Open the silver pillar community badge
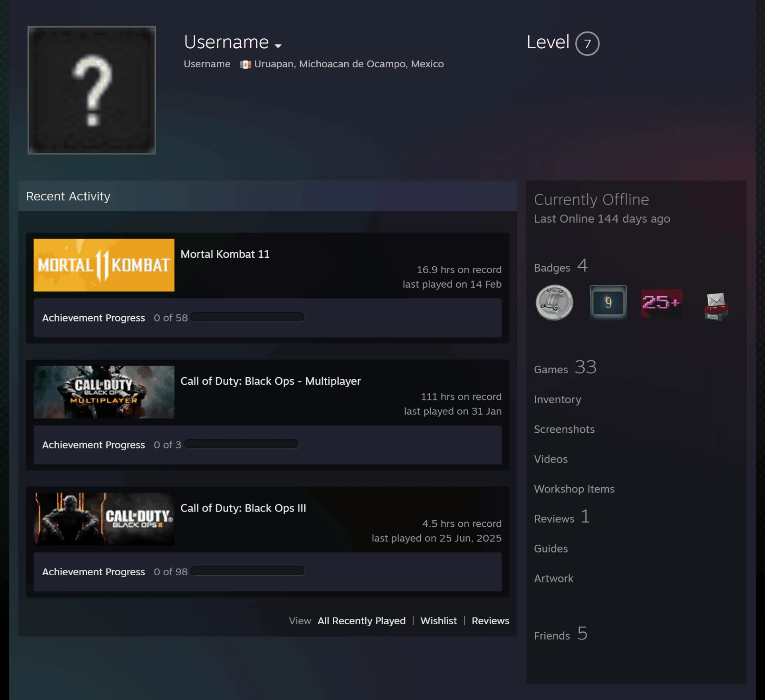Viewport: 765px width, 700px height. (x=554, y=303)
